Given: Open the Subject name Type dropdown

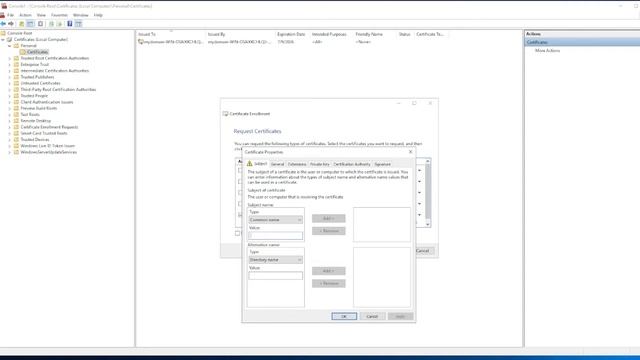Looking at the screenshot, I should pyautogui.click(x=276, y=220).
